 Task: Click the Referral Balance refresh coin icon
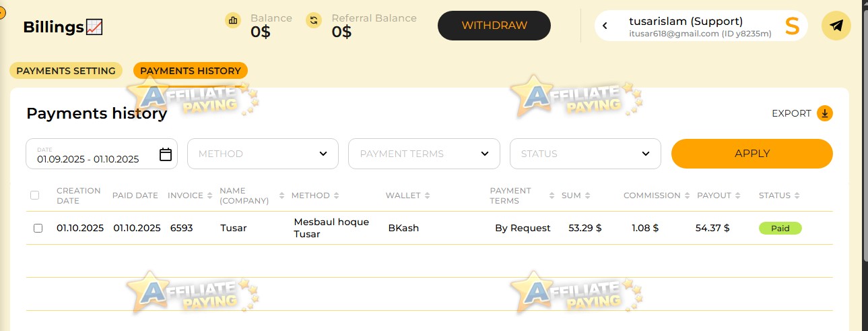click(314, 20)
